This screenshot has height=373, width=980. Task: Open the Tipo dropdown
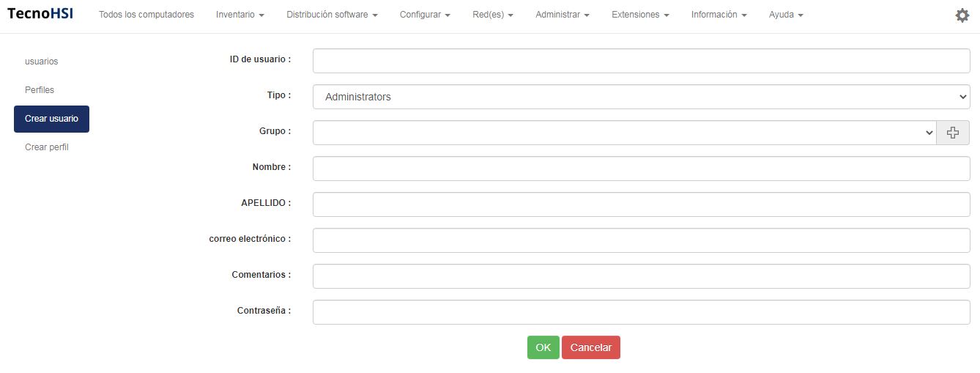(641, 97)
